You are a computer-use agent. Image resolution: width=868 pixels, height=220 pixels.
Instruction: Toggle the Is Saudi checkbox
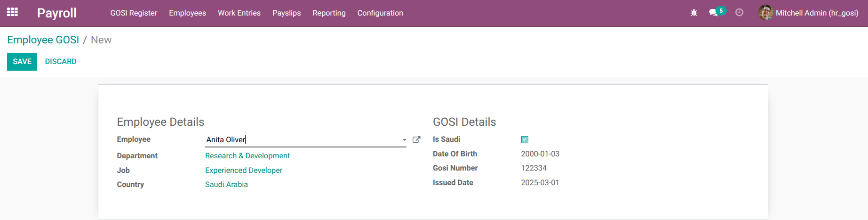pyautogui.click(x=525, y=139)
